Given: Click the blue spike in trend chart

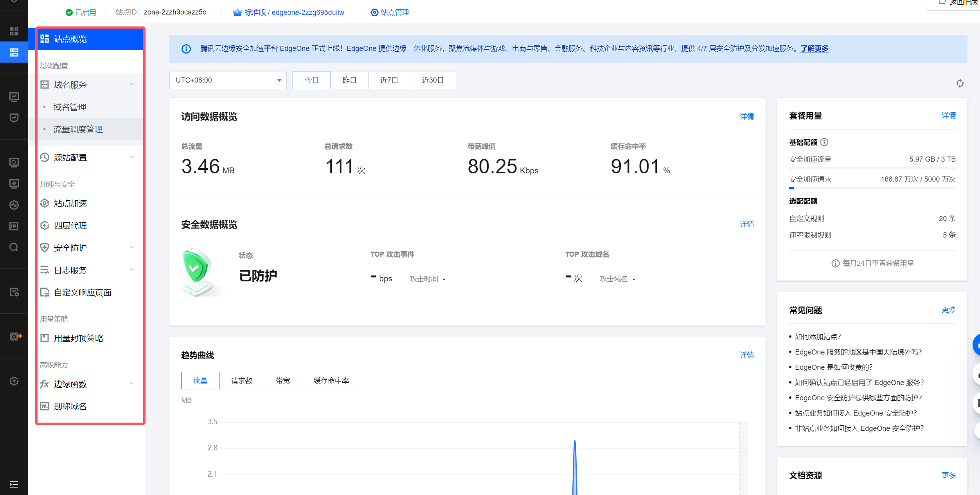Looking at the screenshot, I should click(x=575, y=468).
